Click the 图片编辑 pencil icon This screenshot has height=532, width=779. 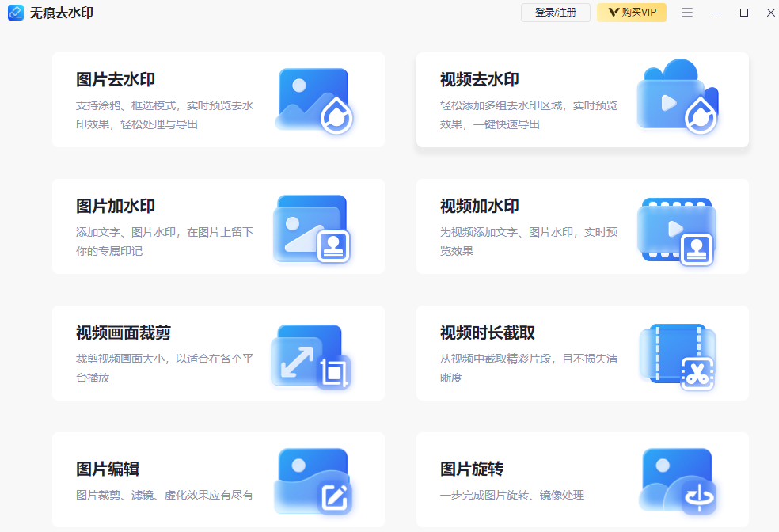pyautogui.click(x=313, y=481)
